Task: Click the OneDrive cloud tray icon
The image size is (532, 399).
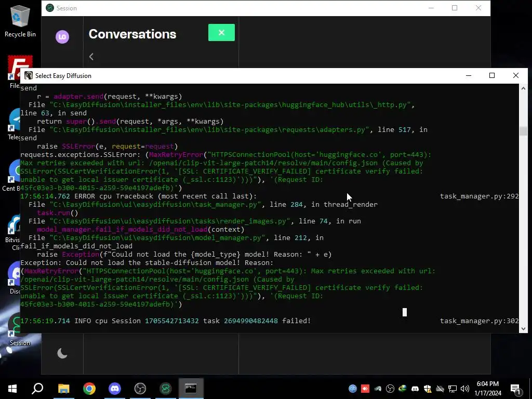Action: pyautogui.click(x=440, y=389)
